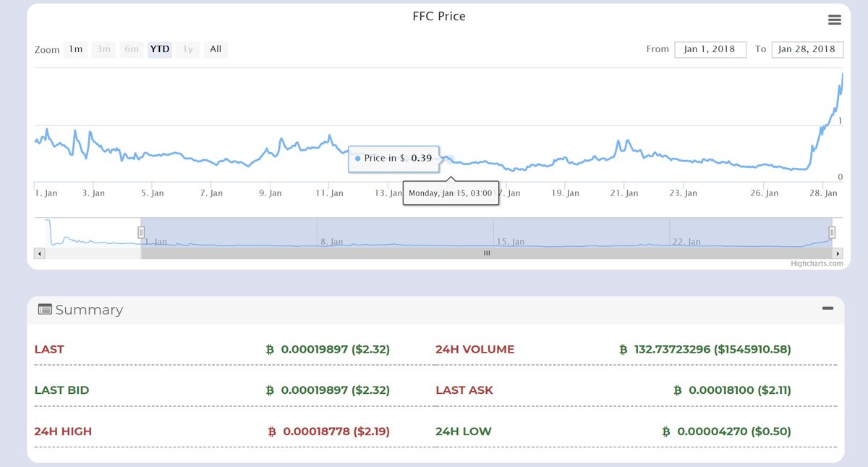This screenshot has width=868, height=467.
Task: Click the 24H VOLUME label
Action: pos(475,349)
